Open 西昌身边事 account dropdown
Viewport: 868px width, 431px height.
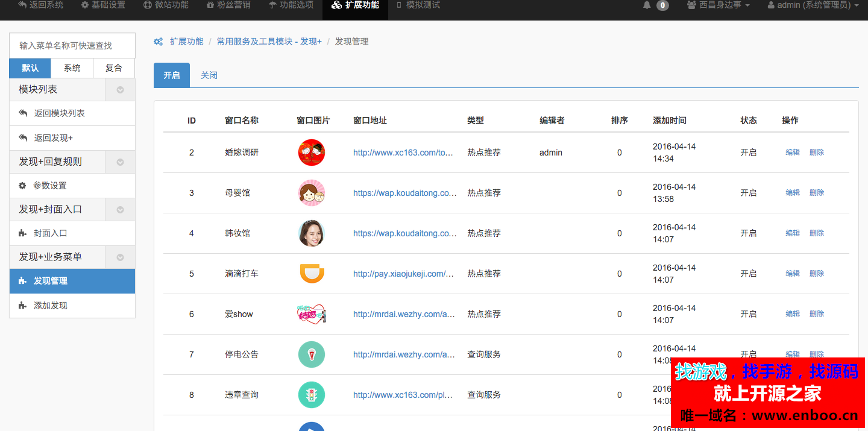[718, 5]
